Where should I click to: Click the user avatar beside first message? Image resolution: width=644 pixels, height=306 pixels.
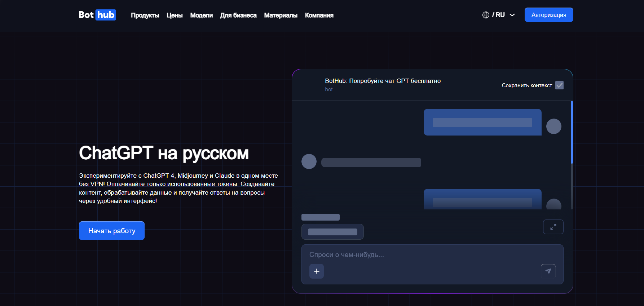553,126
